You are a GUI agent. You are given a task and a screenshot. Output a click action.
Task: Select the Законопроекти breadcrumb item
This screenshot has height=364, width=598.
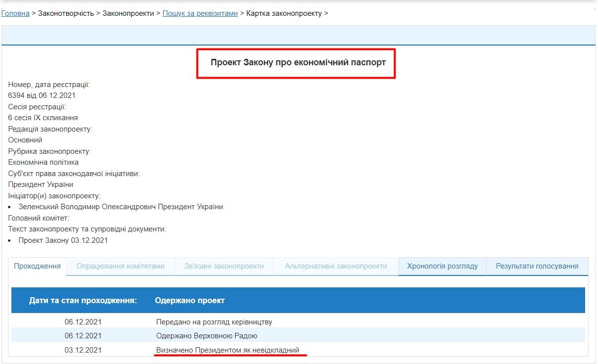(128, 13)
